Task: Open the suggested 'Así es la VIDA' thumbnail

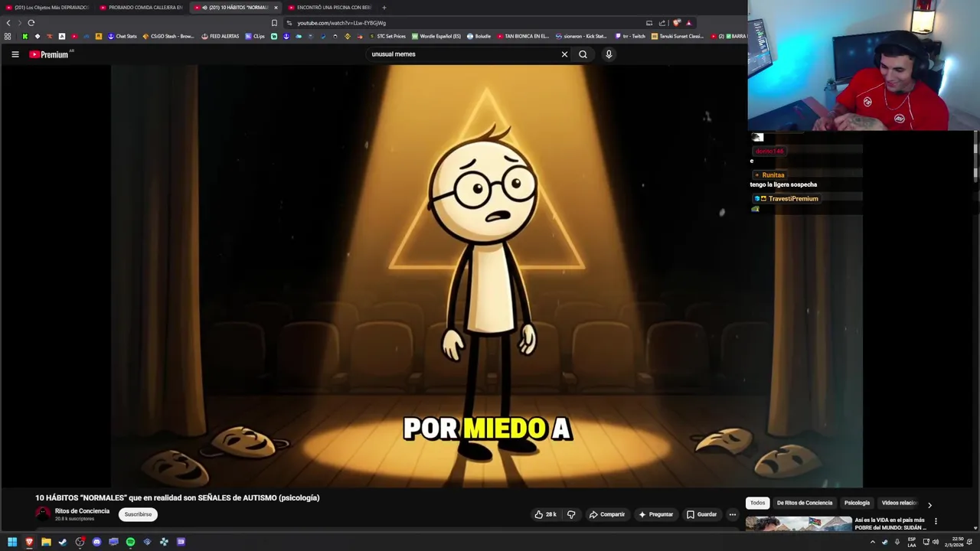Action: pyautogui.click(x=799, y=524)
